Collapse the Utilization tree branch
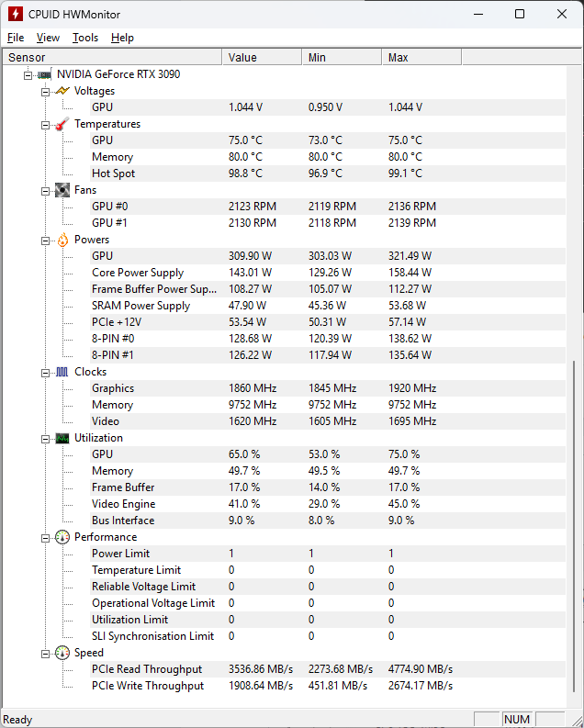Screen dimensions: 584x728 [x=45, y=438]
